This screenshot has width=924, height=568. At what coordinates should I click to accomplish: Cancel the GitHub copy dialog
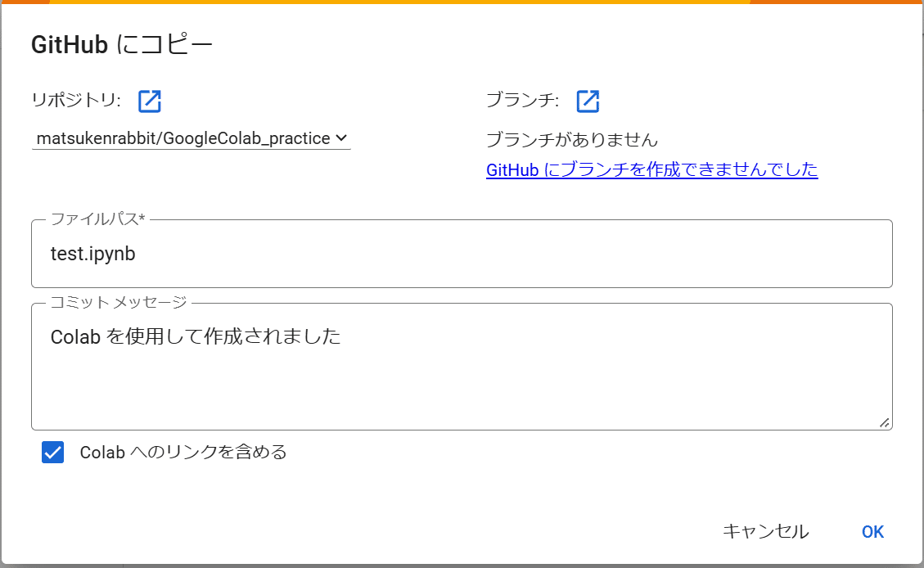765,531
